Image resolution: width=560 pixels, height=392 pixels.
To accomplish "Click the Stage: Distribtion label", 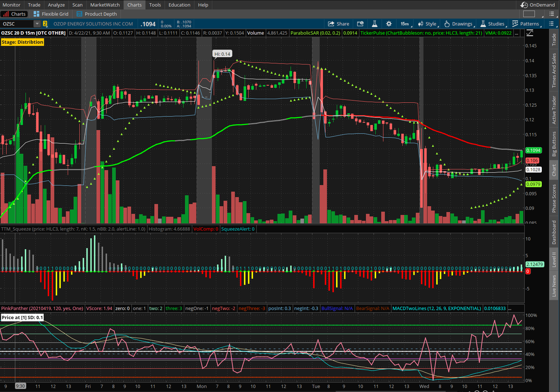I will click(x=23, y=42).
